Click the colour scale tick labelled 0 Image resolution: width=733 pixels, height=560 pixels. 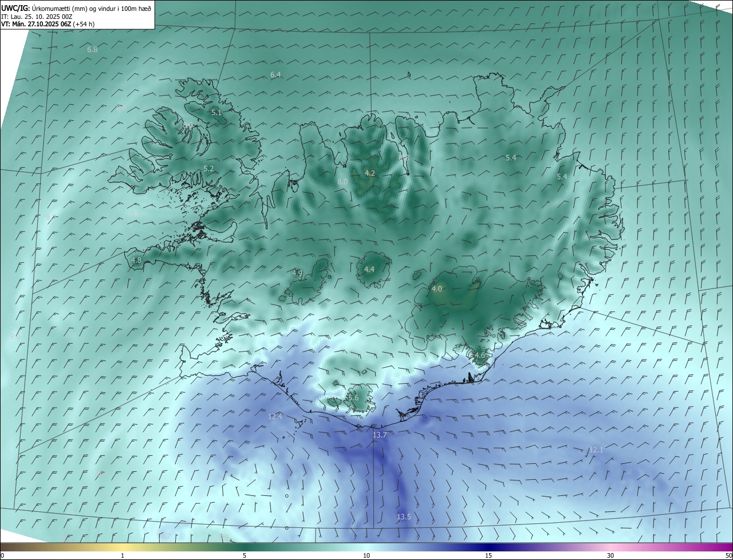[2, 555]
